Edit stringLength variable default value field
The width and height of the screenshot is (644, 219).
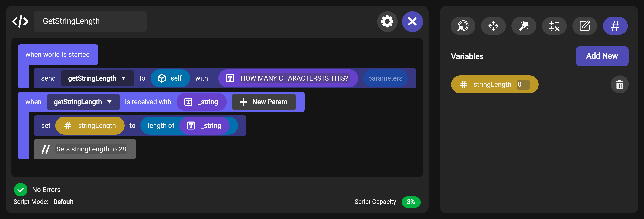523,85
